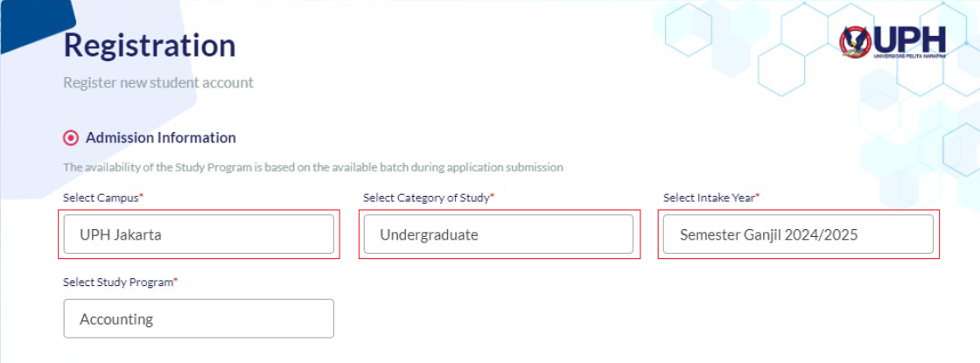The height and width of the screenshot is (363, 980).
Task: Select the Admission Information red radio bullet
Action: click(71, 138)
